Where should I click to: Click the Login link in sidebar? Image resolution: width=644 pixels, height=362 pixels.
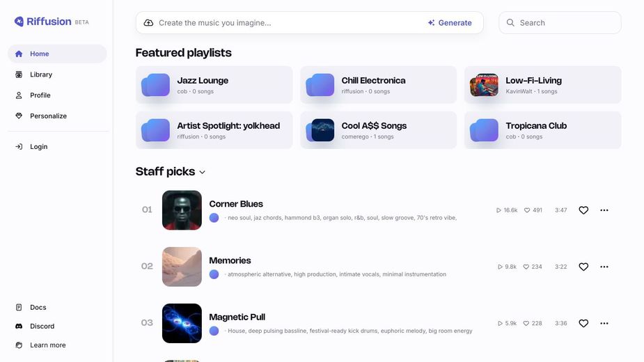[38, 147]
